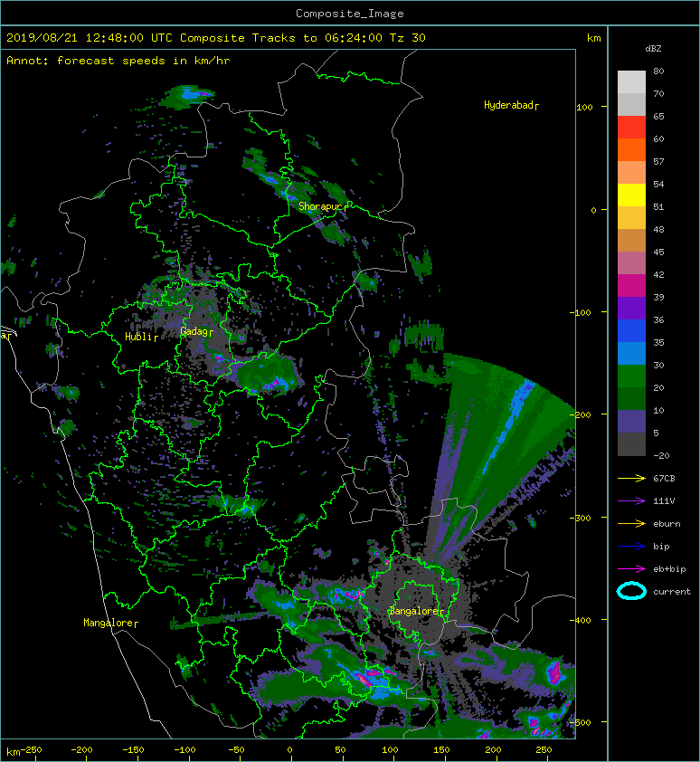Click the 111V legend label
700x762 pixels.
click(x=664, y=501)
